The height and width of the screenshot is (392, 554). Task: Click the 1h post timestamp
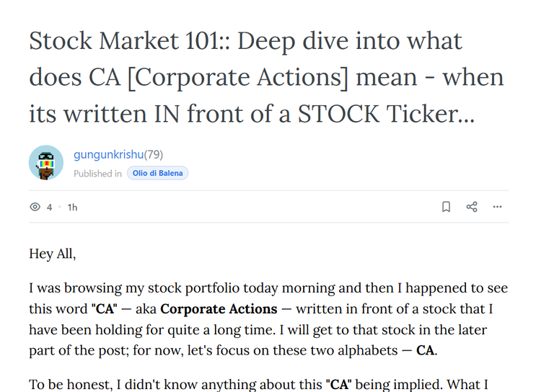pyautogui.click(x=72, y=207)
